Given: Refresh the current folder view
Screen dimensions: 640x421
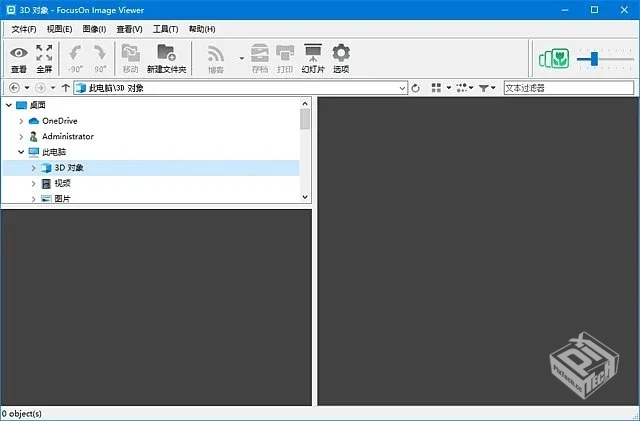Looking at the screenshot, I should point(416,88).
